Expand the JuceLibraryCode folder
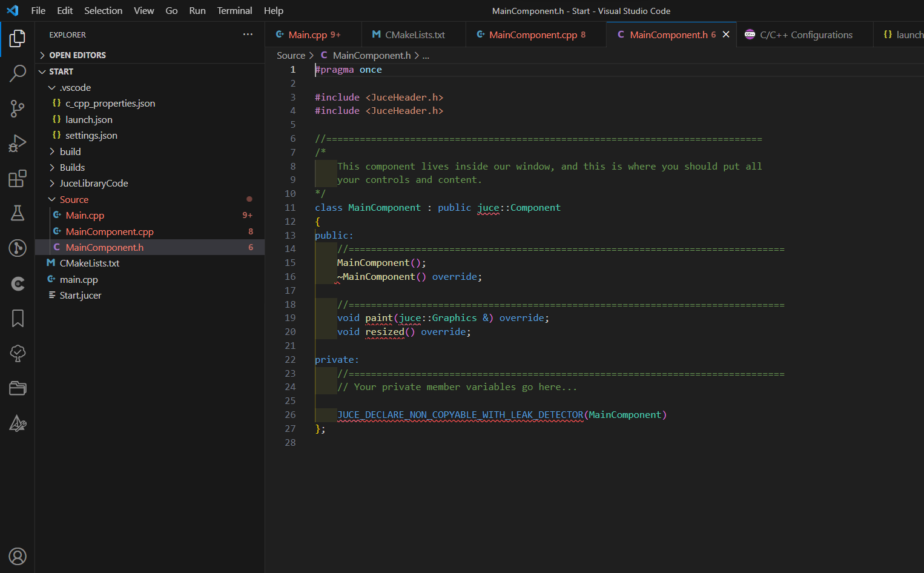Viewport: 924px width, 573px height. pyautogui.click(x=93, y=183)
